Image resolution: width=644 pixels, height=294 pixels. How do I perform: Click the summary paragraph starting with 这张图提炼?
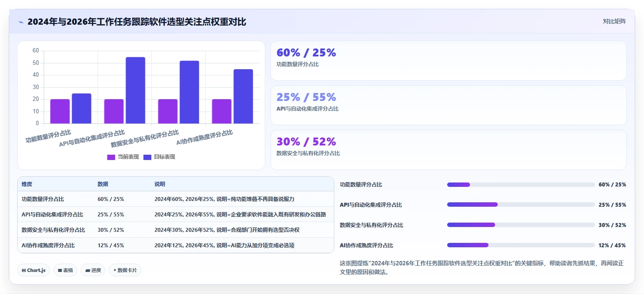(481, 268)
